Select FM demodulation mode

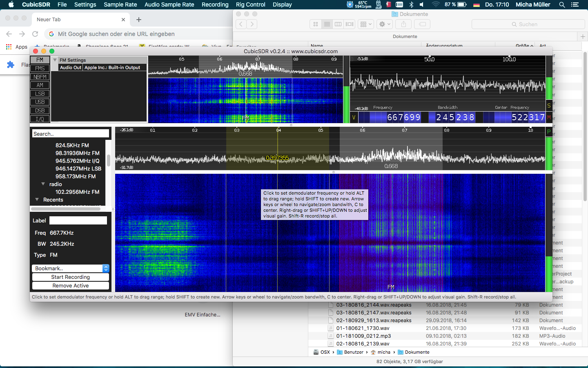pyautogui.click(x=40, y=60)
